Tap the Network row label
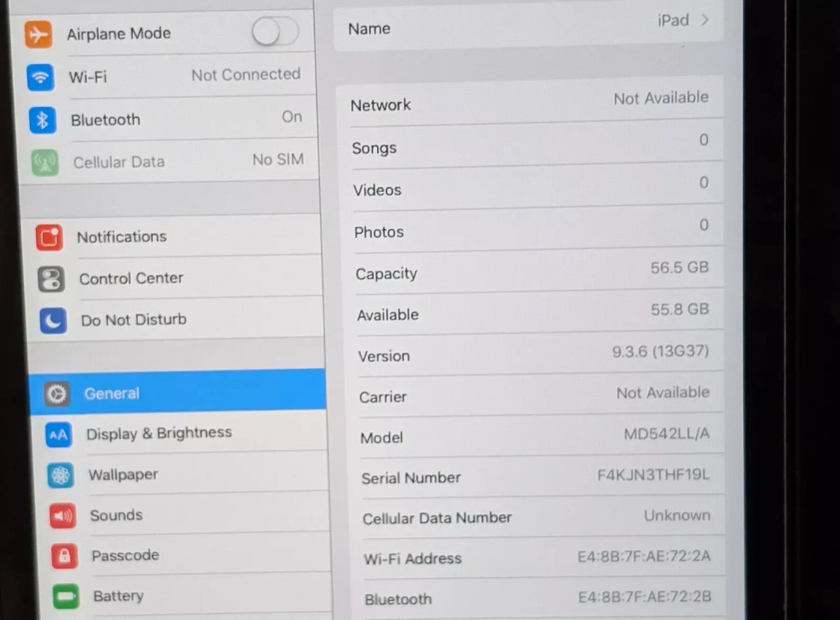The width and height of the screenshot is (840, 620). click(x=381, y=105)
